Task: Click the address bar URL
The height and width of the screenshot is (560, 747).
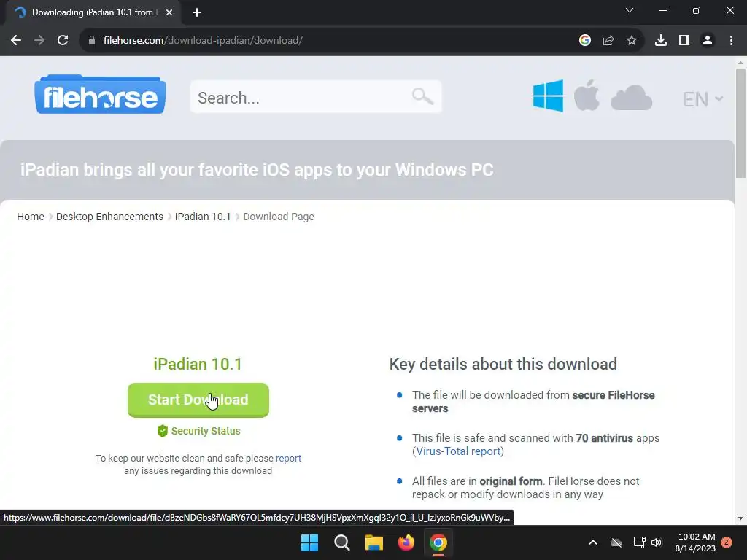Action: (x=203, y=41)
